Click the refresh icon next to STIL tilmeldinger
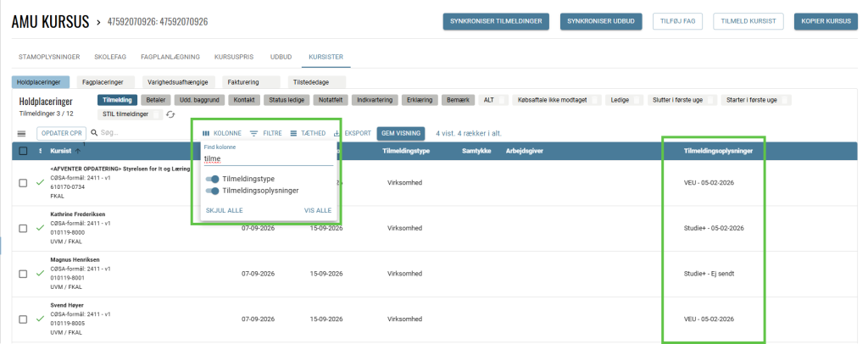This screenshot has height=344, width=868. 170,114
